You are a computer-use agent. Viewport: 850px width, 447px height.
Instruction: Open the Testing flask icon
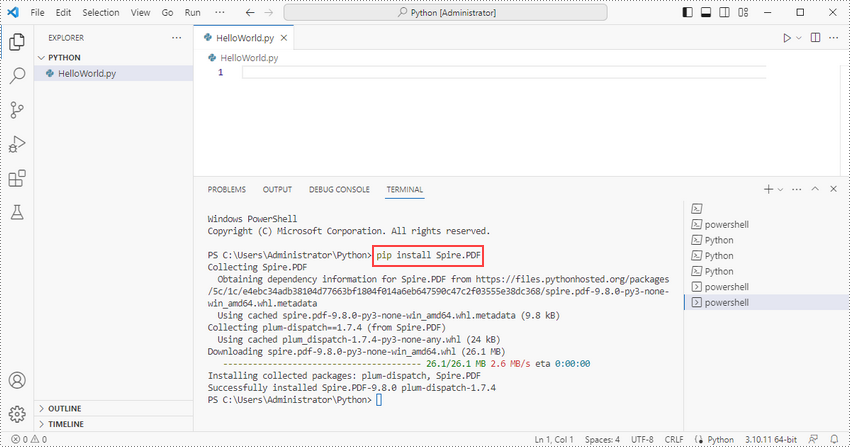17,212
